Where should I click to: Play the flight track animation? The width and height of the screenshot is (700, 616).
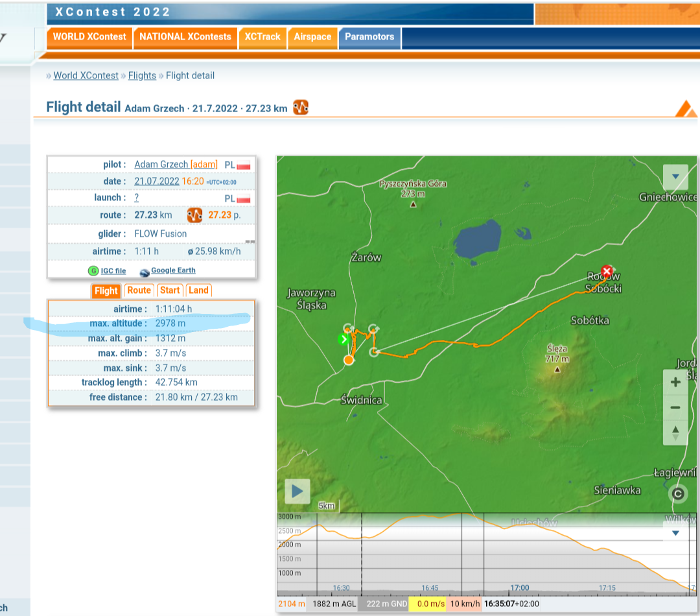[297, 491]
